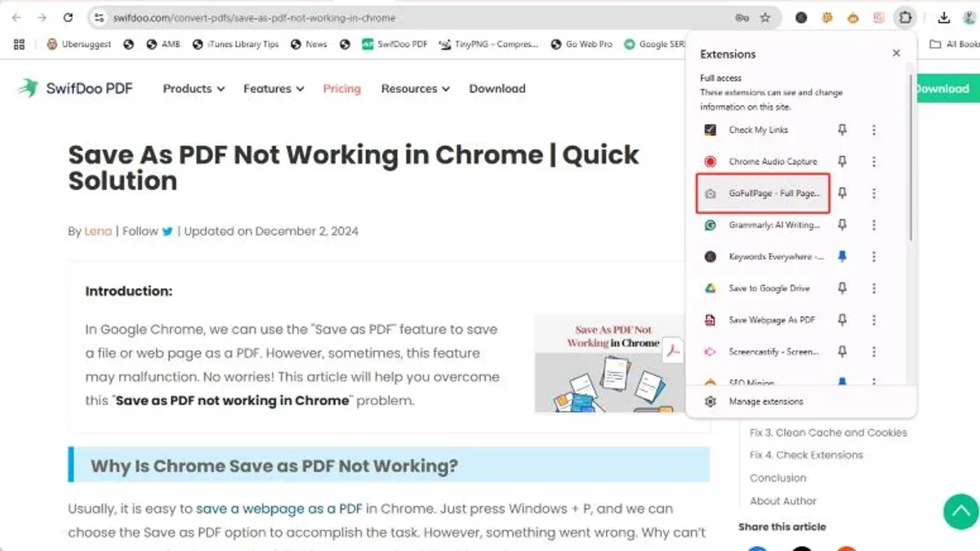Pin the Check My Links extension
Image resolution: width=980 pixels, height=551 pixels.
[x=843, y=130]
